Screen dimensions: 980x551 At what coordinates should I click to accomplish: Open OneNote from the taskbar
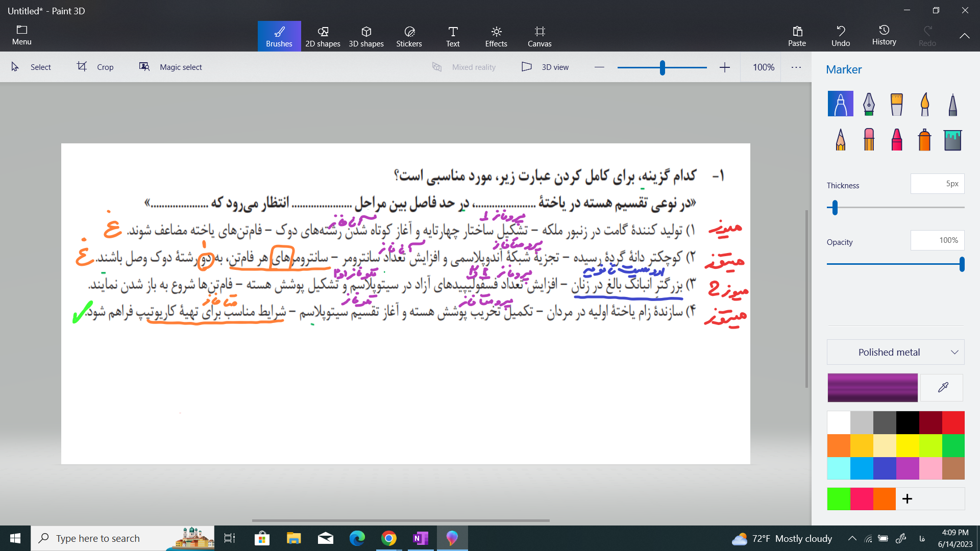tap(421, 538)
